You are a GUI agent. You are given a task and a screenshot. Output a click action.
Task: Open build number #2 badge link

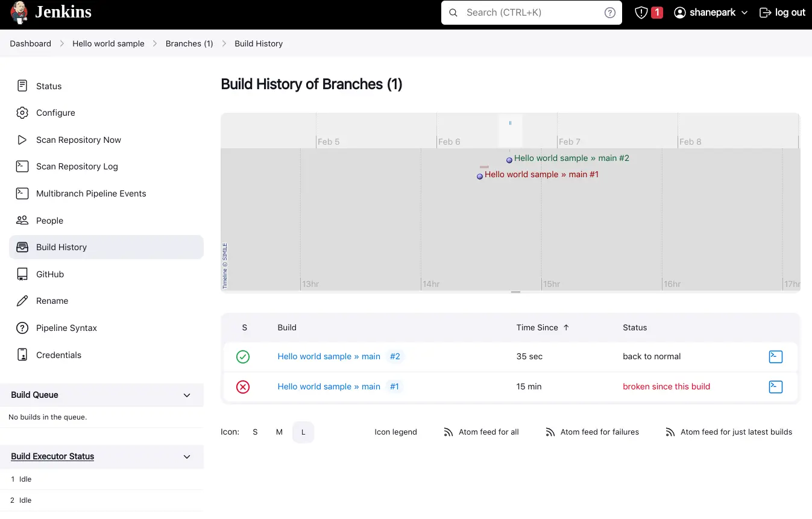[395, 357]
